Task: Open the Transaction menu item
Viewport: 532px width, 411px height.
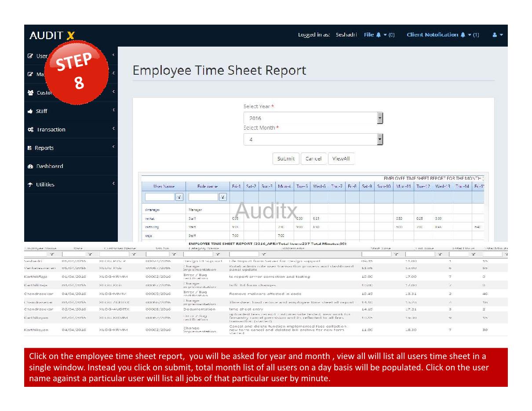Action: [51, 129]
